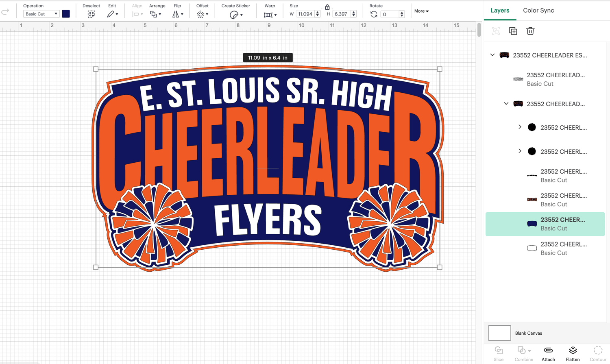Click the FLYERS text in the design
610x364 pixels.
tap(268, 220)
